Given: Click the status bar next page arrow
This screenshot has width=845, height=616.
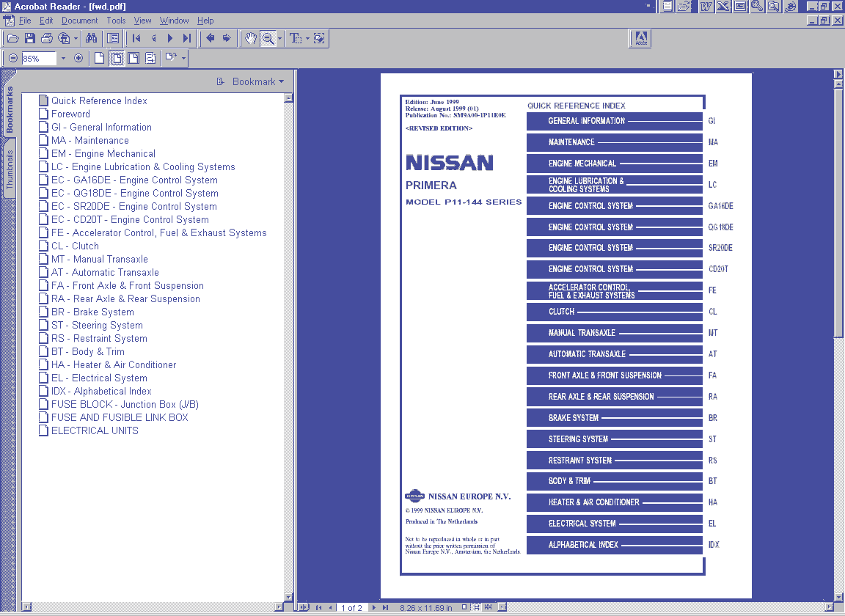Looking at the screenshot, I should (373, 607).
